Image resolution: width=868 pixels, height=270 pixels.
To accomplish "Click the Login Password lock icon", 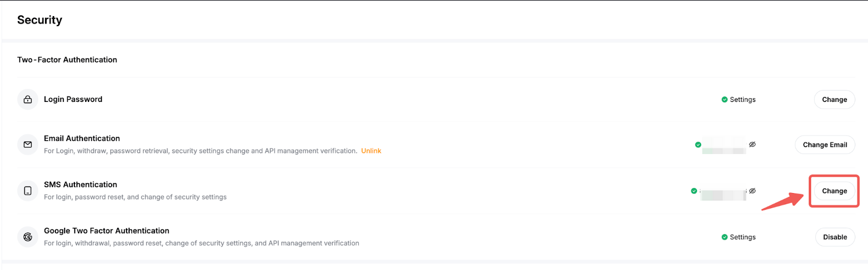I will coord(28,100).
